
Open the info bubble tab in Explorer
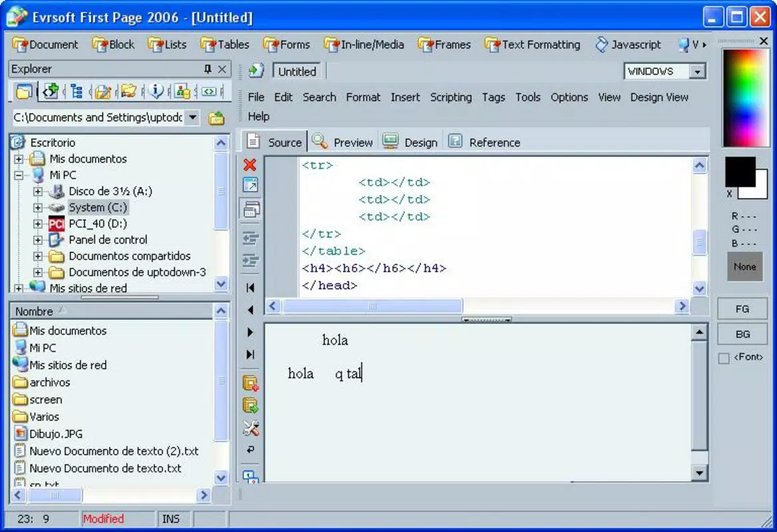tap(156, 92)
